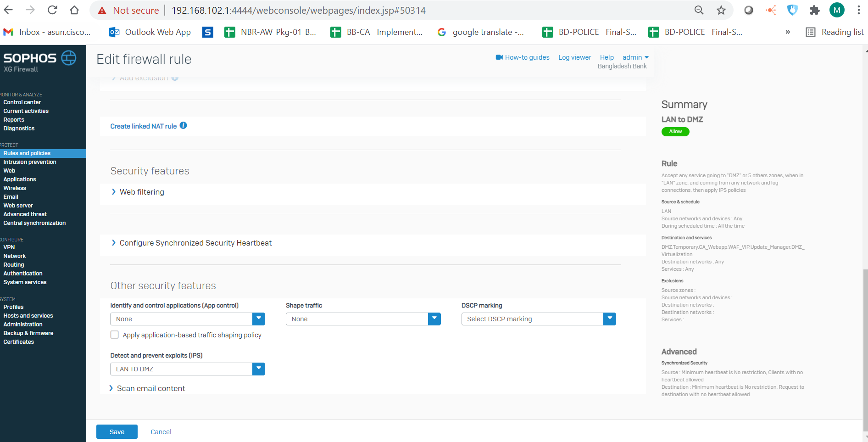Open the Inbox Gmail bookmark

click(x=47, y=32)
